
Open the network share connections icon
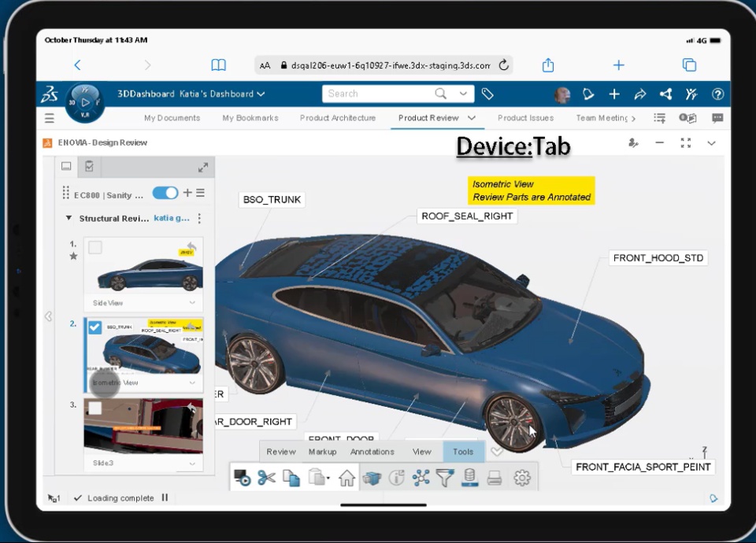pyautogui.click(x=666, y=94)
